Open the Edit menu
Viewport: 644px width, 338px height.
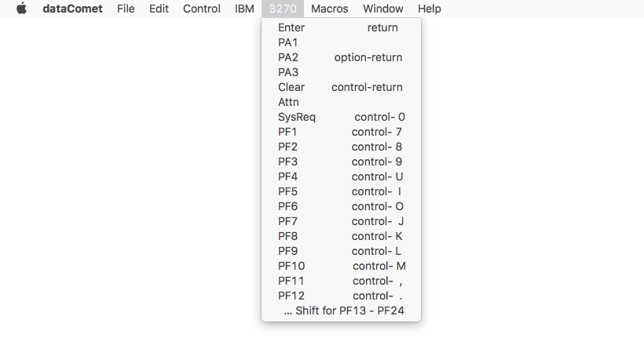point(159,9)
